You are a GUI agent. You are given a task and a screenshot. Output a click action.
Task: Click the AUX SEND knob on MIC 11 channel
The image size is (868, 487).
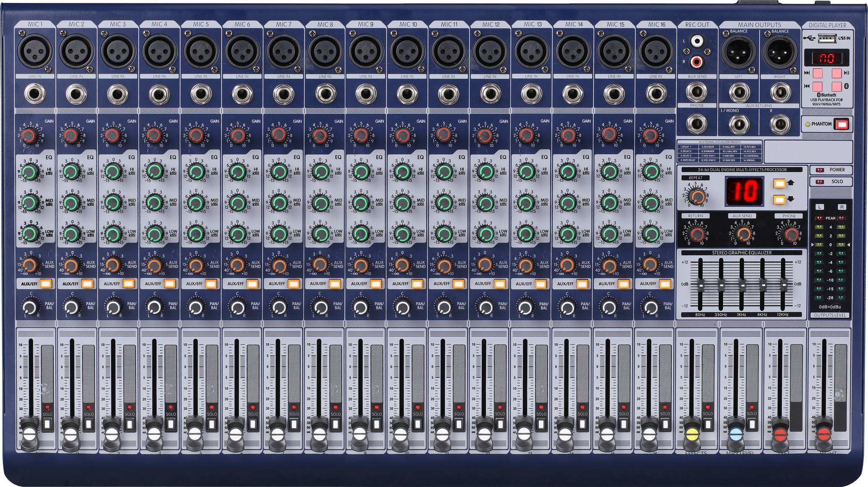point(443,265)
